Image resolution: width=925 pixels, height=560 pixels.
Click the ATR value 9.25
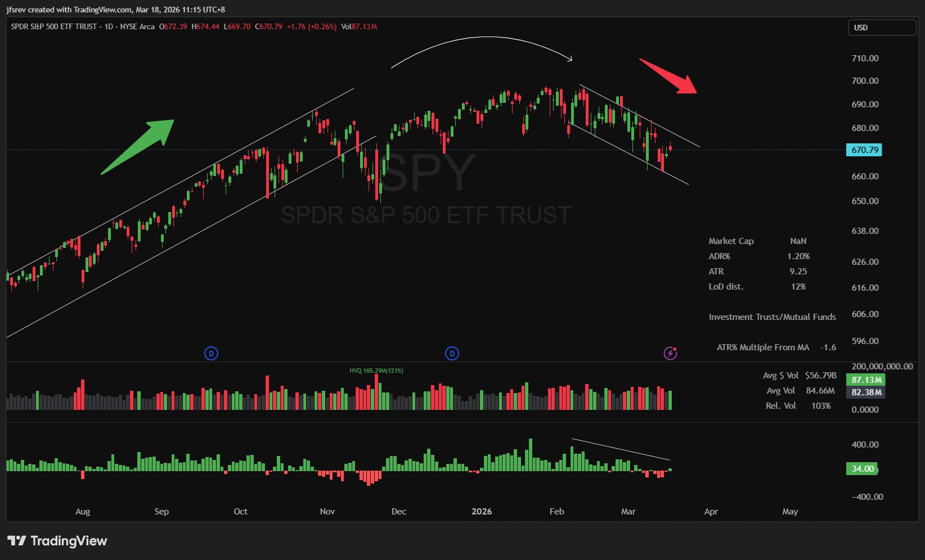pyautogui.click(x=798, y=272)
